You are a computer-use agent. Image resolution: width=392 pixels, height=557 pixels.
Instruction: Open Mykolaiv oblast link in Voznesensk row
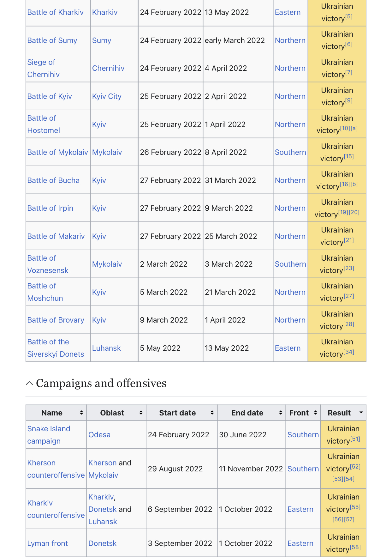click(107, 264)
